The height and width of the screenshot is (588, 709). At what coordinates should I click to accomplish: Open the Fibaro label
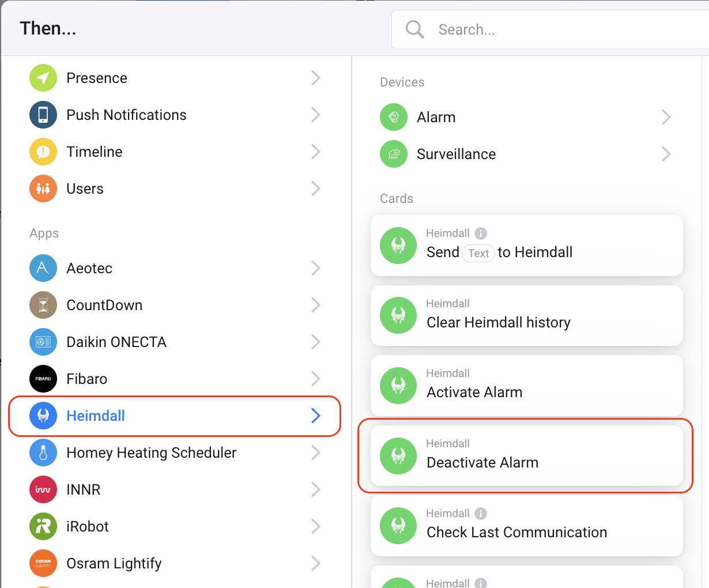coord(87,379)
